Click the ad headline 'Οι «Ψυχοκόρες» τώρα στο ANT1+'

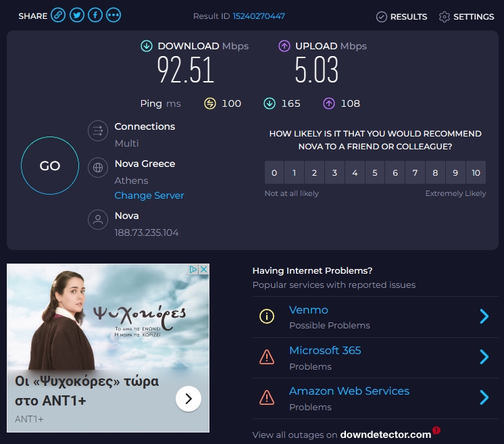[86, 391]
